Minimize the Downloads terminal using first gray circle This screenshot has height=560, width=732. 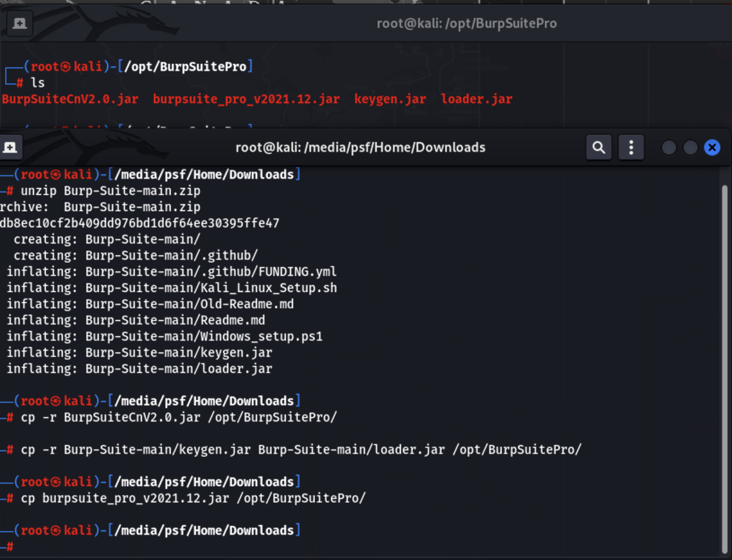point(669,147)
